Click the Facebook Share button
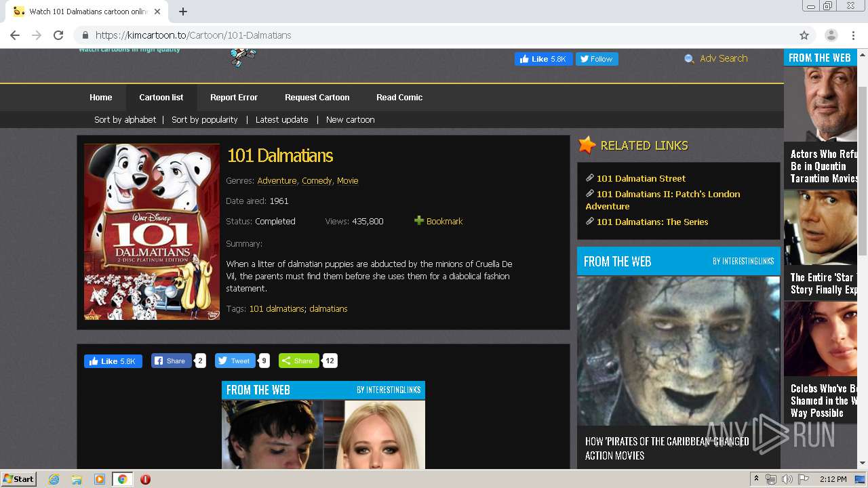Viewport: 868px width, 488px height. (x=172, y=361)
